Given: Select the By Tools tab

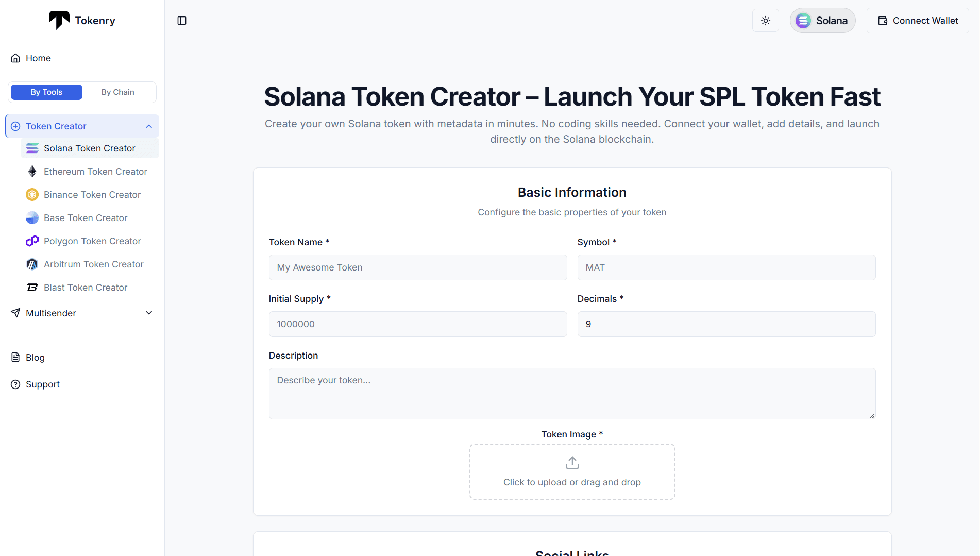Looking at the screenshot, I should (46, 92).
